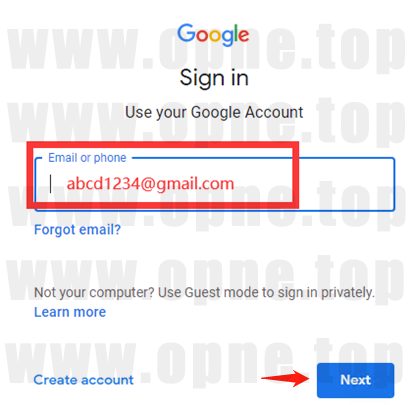The width and height of the screenshot is (412, 405).
Task: Click the empty right side of the email field
Action: [347, 184]
